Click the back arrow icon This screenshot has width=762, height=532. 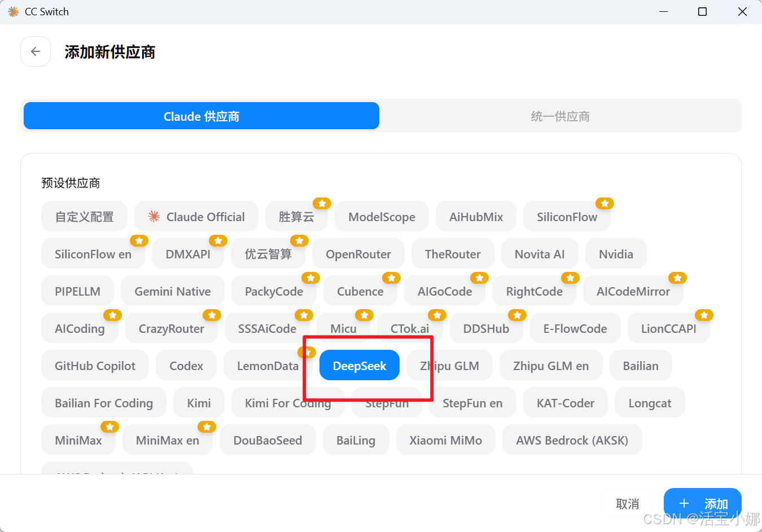click(36, 51)
